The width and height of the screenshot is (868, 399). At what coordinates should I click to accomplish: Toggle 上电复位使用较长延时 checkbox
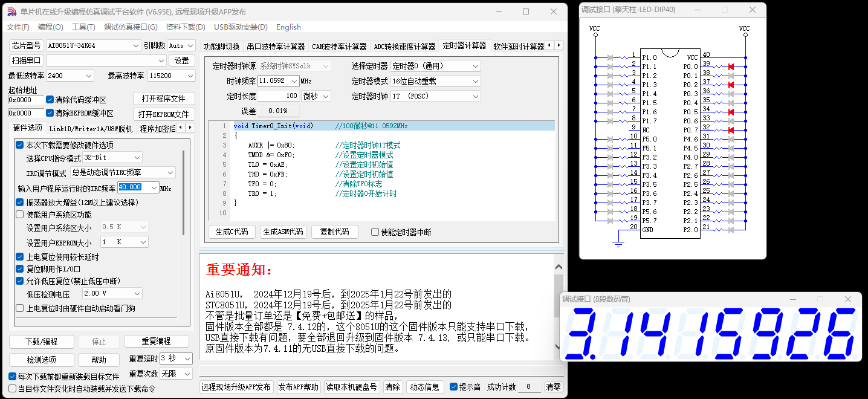coord(20,257)
